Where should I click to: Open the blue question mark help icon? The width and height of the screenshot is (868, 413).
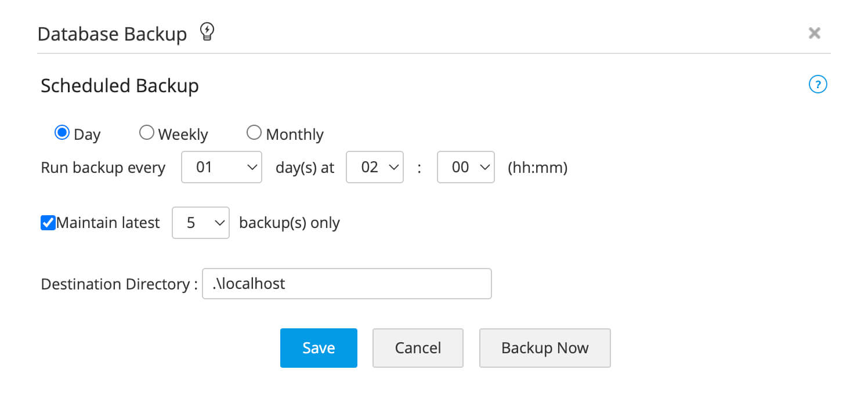tap(817, 85)
